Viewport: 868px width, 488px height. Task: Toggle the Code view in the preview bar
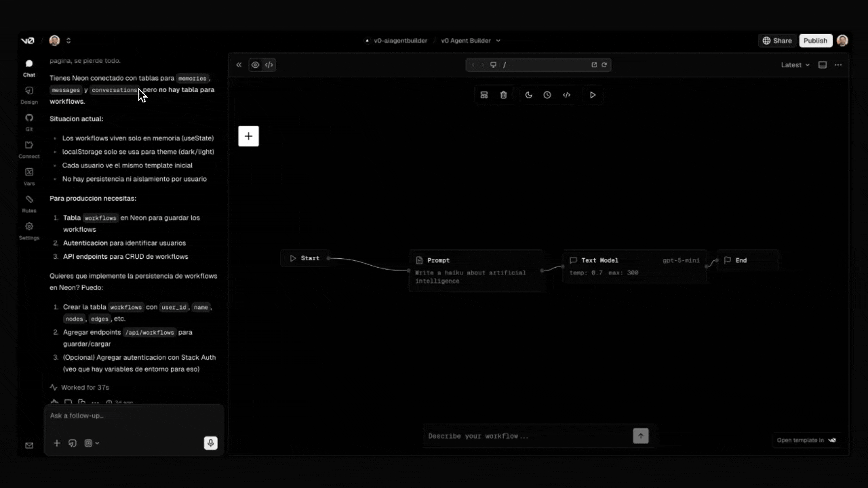click(269, 64)
